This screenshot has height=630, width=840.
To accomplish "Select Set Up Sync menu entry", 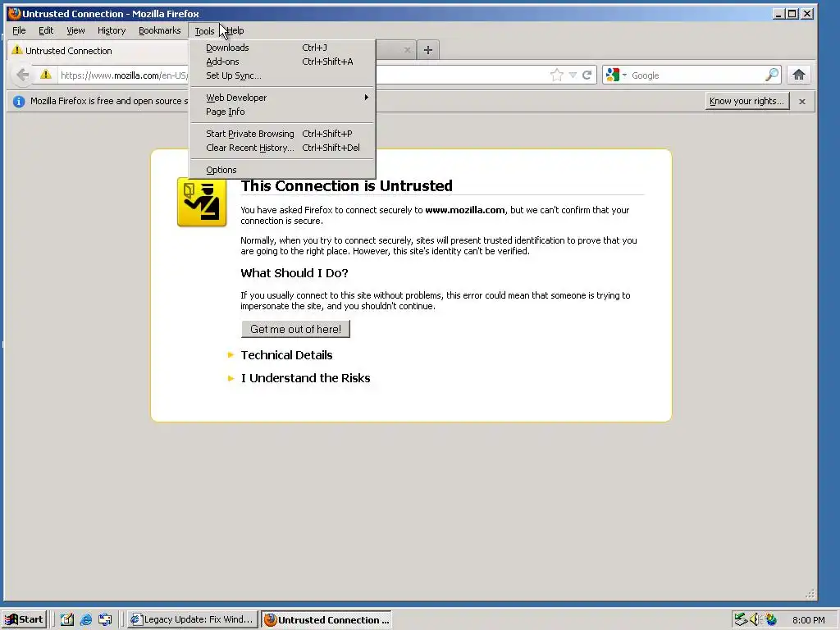I will coord(282,75).
